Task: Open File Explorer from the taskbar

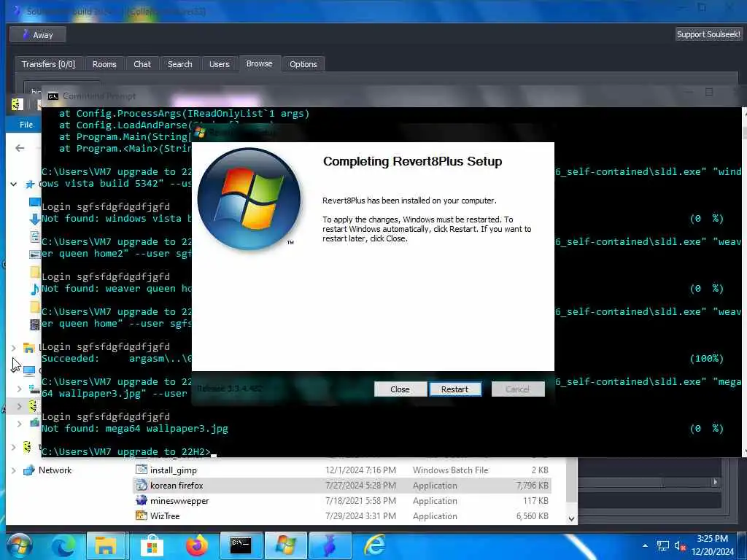Action: pos(106,545)
